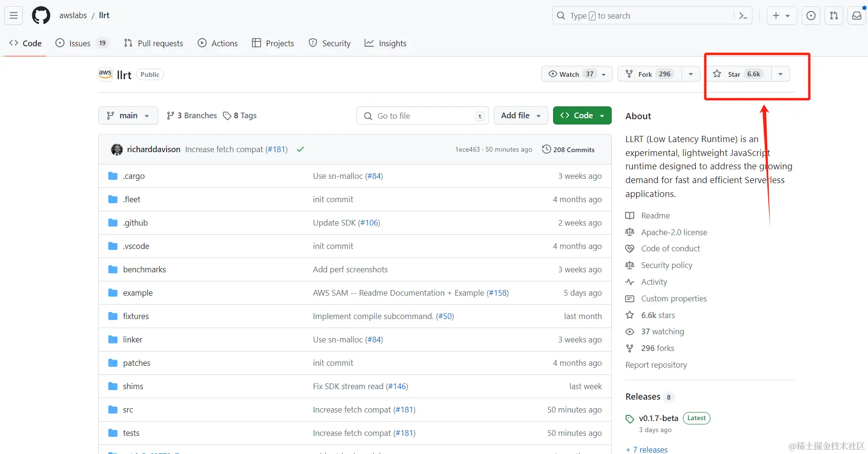Screen dimensions: 868x454
Task: Expand the star lists dropdown arrow
Action: 781,74
